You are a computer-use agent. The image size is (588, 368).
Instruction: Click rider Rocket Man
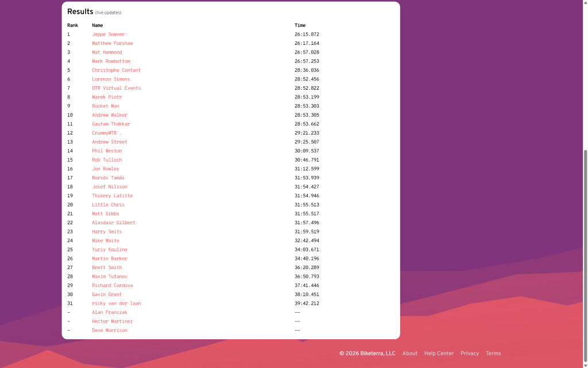coord(106,106)
